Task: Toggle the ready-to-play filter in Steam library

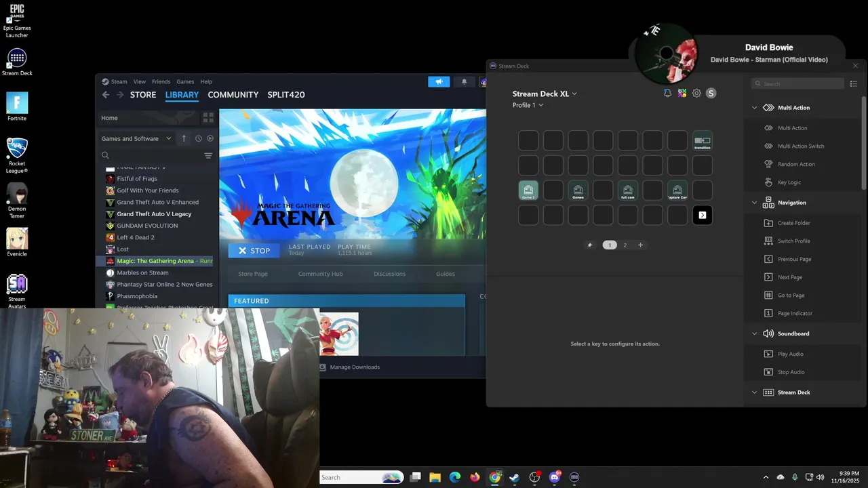Action: [x=210, y=138]
